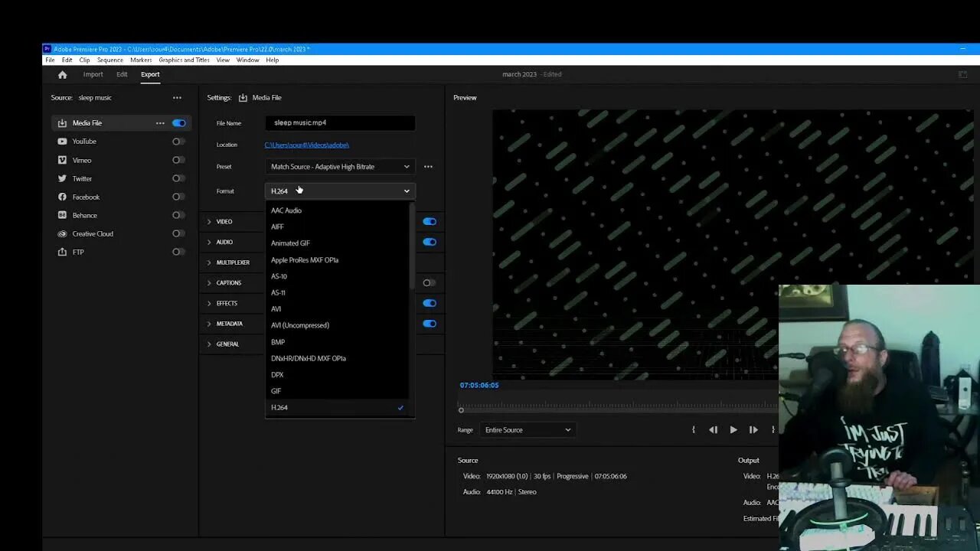Choose Animated GIF from format list

337,243
